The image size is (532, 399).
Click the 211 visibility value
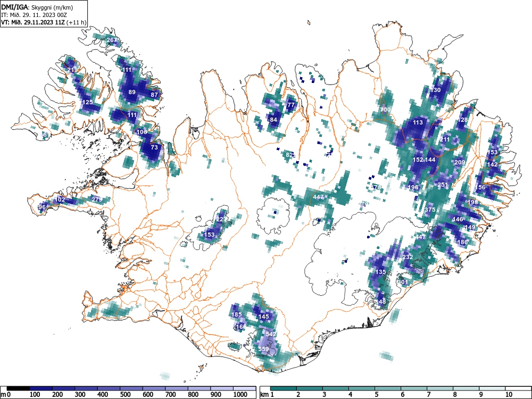pyautogui.click(x=444, y=139)
